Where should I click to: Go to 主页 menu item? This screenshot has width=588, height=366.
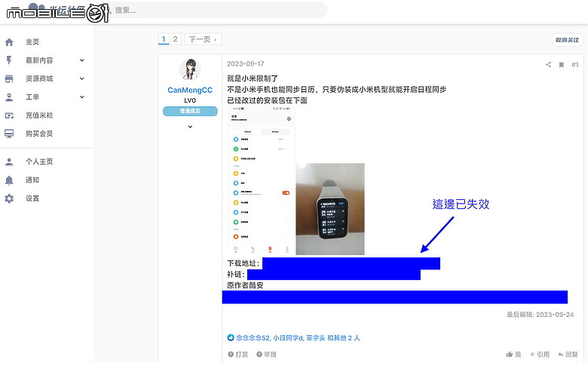pyautogui.click(x=32, y=42)
